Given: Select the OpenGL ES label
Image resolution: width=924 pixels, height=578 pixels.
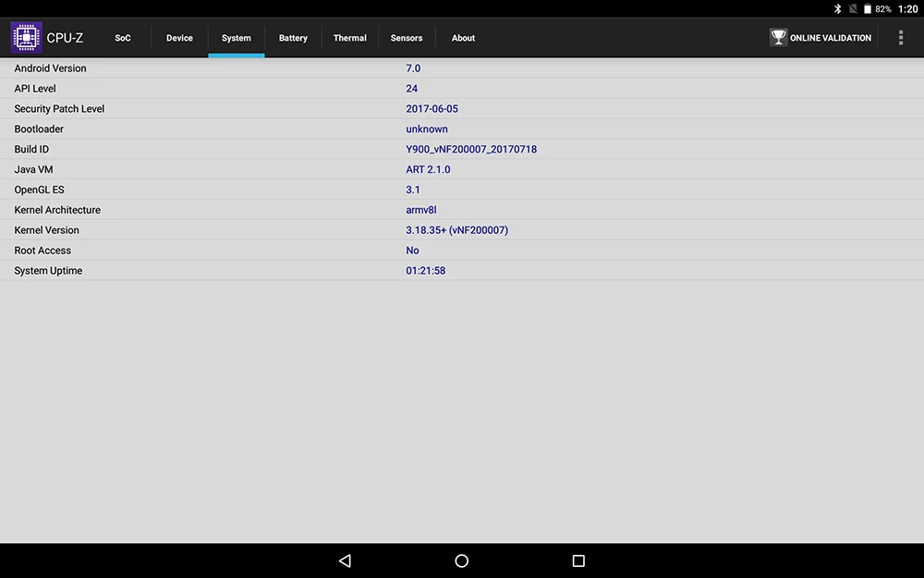Looking at the screenshot, I should (x=39, y=190).
